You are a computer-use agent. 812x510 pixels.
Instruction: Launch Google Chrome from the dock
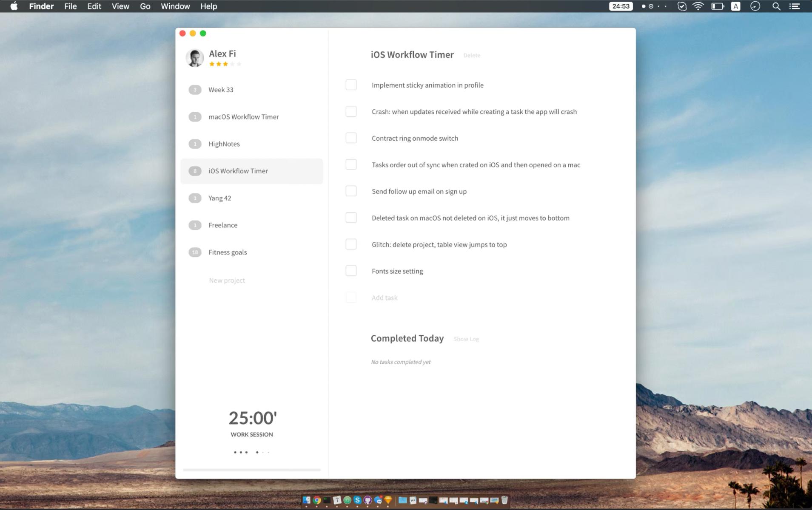click(x=317, y=500)
